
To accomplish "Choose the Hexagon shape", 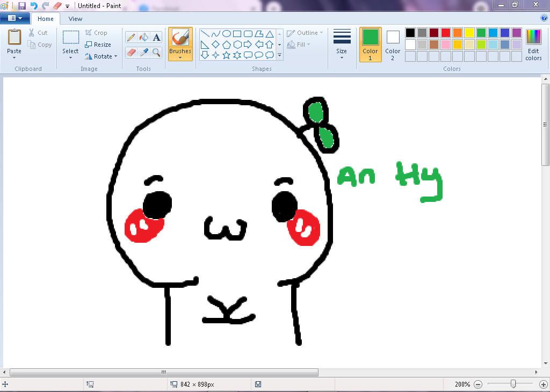I will [x=237, y=45].
